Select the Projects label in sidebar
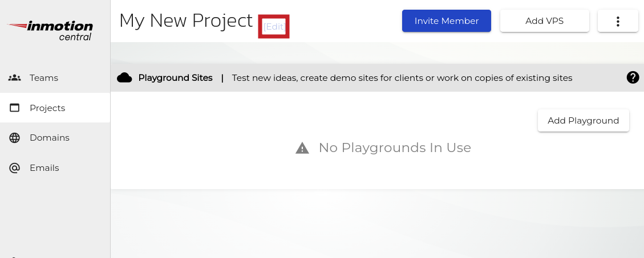 pyautogui.click(x=47, y=108)
